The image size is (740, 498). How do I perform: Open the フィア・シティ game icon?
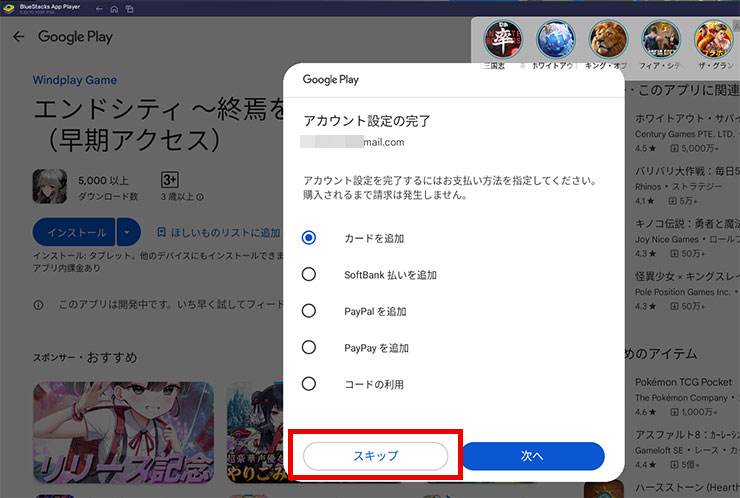pos(661,40)
